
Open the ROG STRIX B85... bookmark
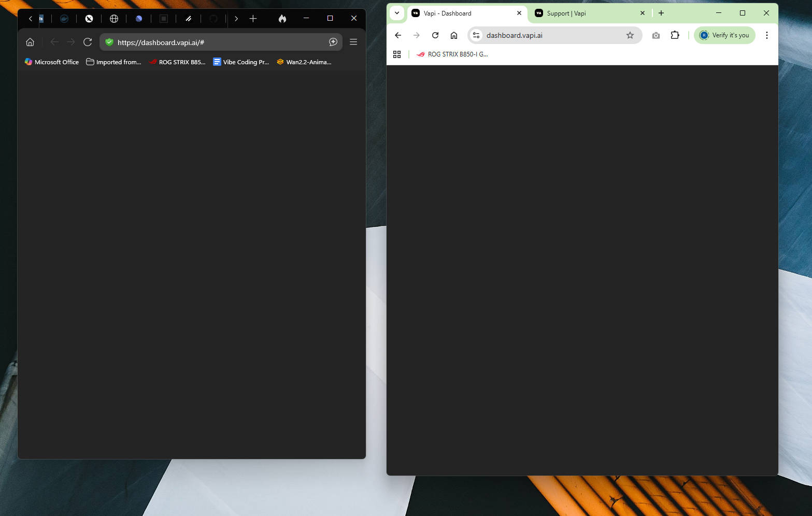177,62
